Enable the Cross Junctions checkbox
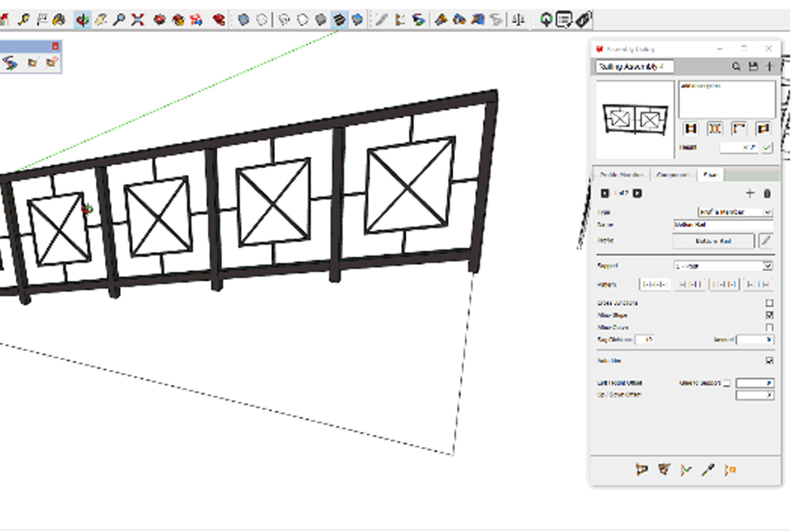The image size is (798, 532). click(769, 303)
